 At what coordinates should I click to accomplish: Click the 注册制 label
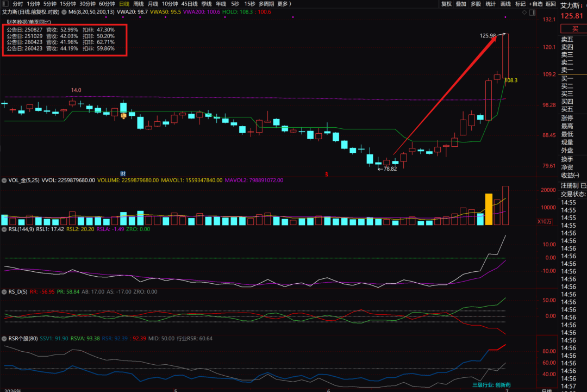[570, 186]
